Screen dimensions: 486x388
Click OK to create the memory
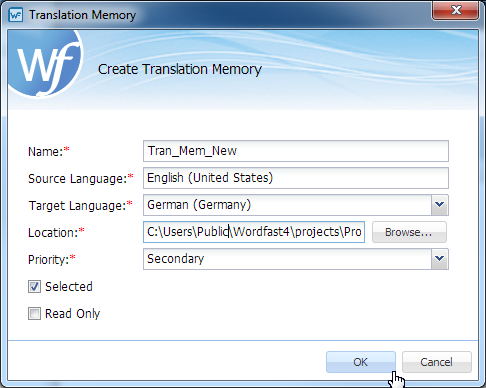tap(361, 362)
